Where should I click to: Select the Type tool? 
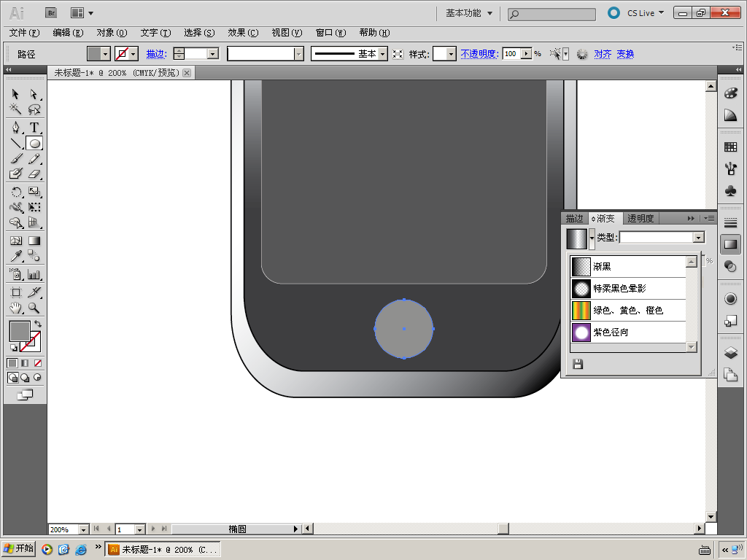(x=34, y=128)
